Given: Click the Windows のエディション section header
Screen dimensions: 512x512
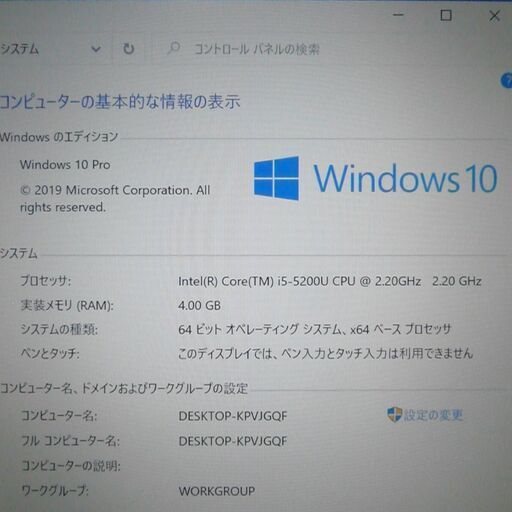Looking at the screenshot, I should [59, 137].
